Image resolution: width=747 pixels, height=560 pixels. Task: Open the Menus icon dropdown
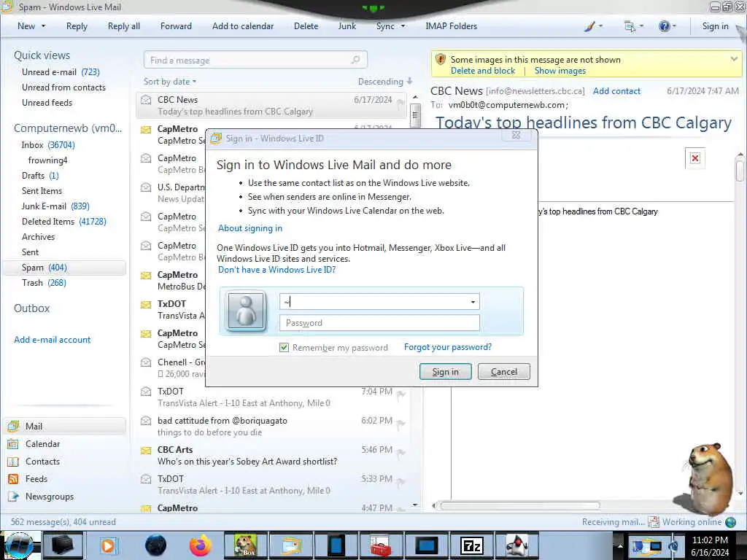click(x=633, y=26)
